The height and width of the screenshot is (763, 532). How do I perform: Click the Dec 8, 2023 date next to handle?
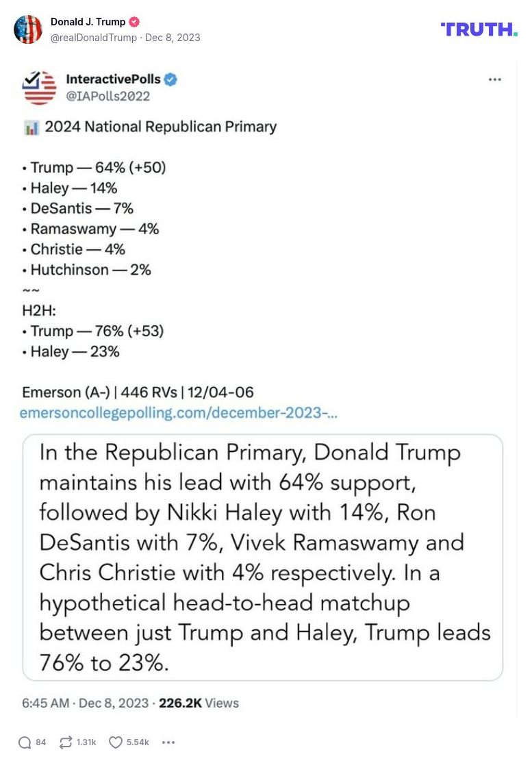[x=173, y=38]
